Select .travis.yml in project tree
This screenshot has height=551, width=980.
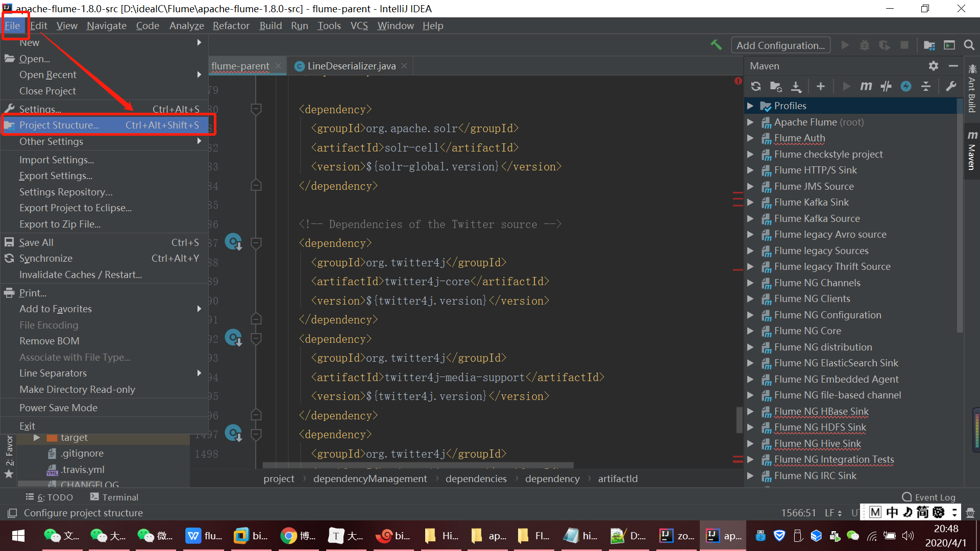(x=83, y=469)
